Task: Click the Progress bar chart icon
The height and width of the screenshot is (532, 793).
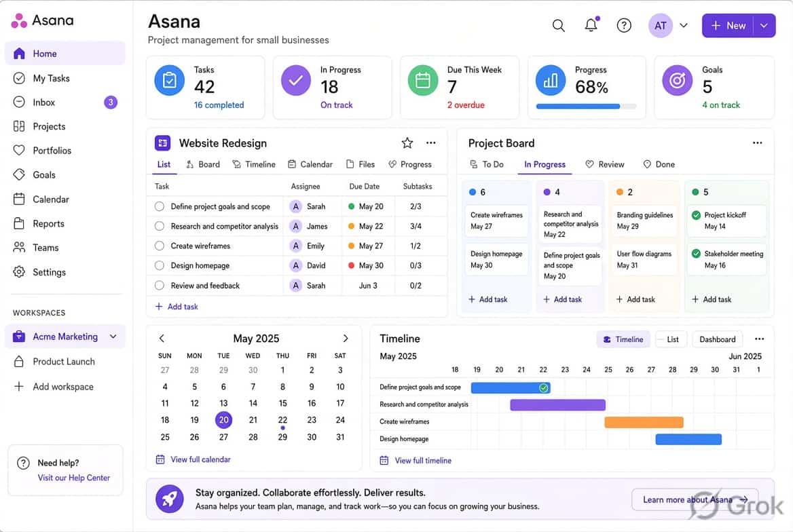Action: [x=551, y=80]
